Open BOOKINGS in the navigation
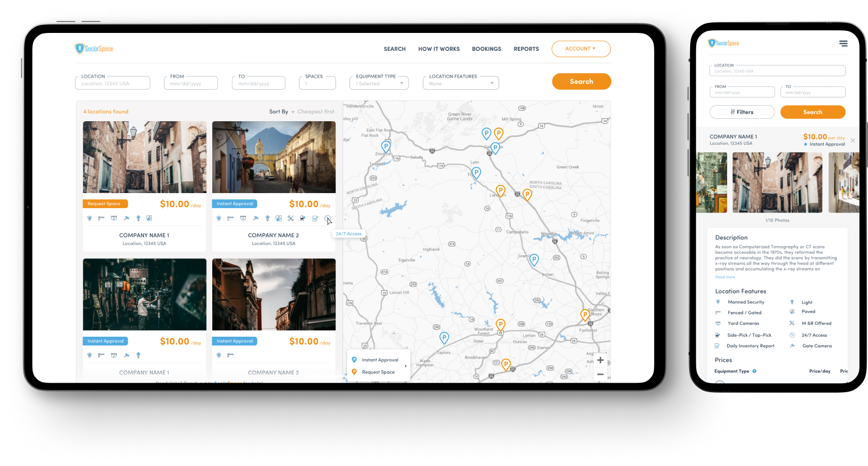868x466 pixels. [x=486, y=49]
